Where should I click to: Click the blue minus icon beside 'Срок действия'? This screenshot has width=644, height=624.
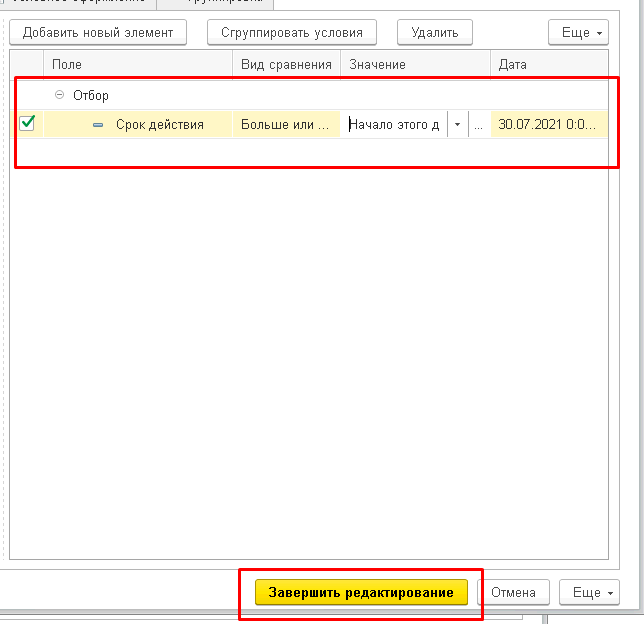point(98,125)
